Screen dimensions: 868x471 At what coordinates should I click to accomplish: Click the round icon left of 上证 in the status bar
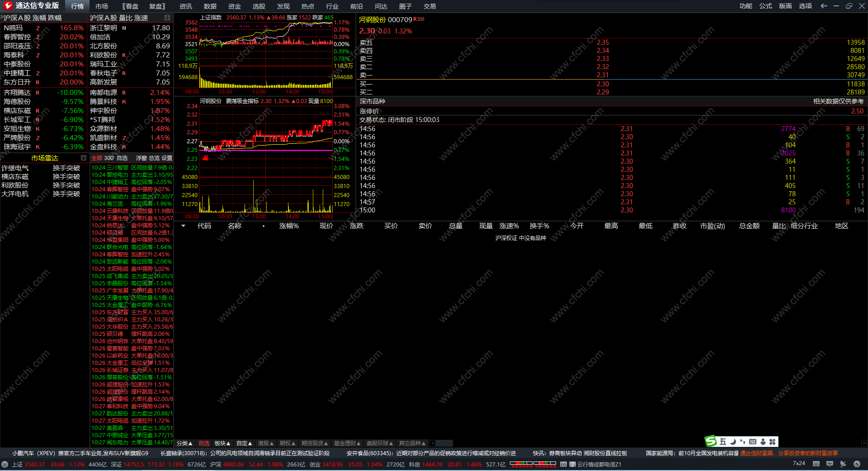(5, 464)
